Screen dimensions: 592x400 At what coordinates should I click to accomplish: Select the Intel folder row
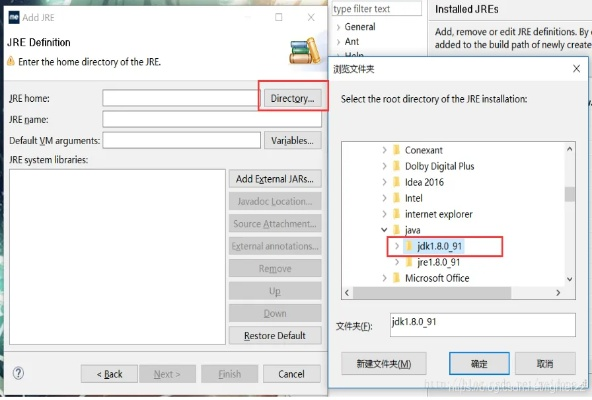[x=408, y=198]
